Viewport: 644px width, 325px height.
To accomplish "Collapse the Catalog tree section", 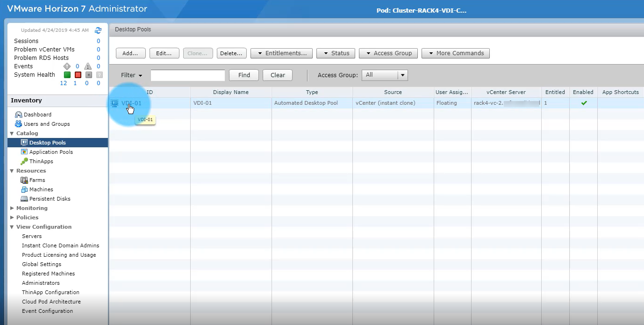I will click(12, 134).
